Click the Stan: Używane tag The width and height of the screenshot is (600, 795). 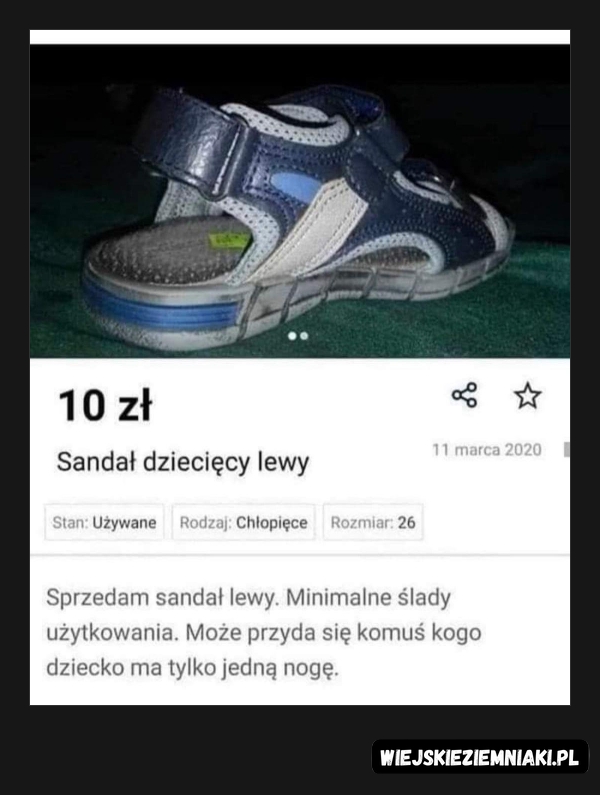[x=104, y=522]
